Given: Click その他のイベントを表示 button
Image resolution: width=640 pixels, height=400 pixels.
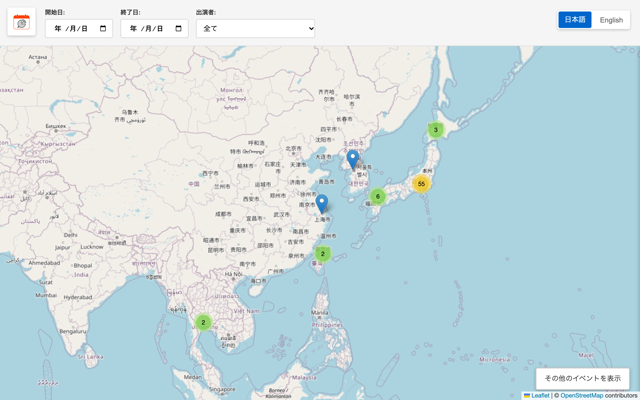Looking at the screenshot, I should coord(582,378).
